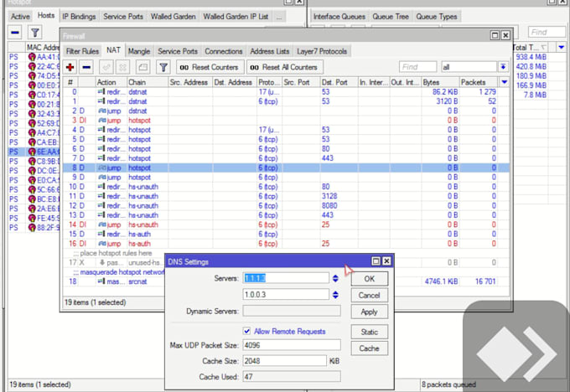Toggle the Allow Remote Requests checkbox
570x392 pixels.
coord(246,331)
